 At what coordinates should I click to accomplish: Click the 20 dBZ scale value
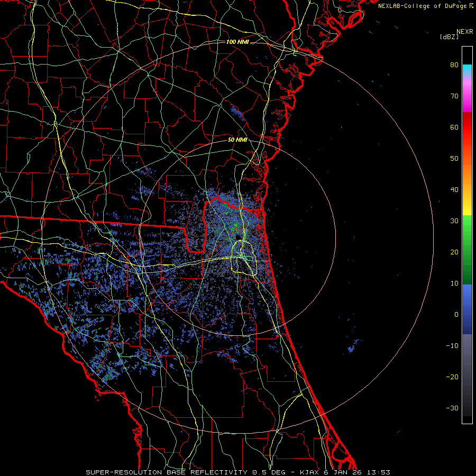[x=454, y=252]
